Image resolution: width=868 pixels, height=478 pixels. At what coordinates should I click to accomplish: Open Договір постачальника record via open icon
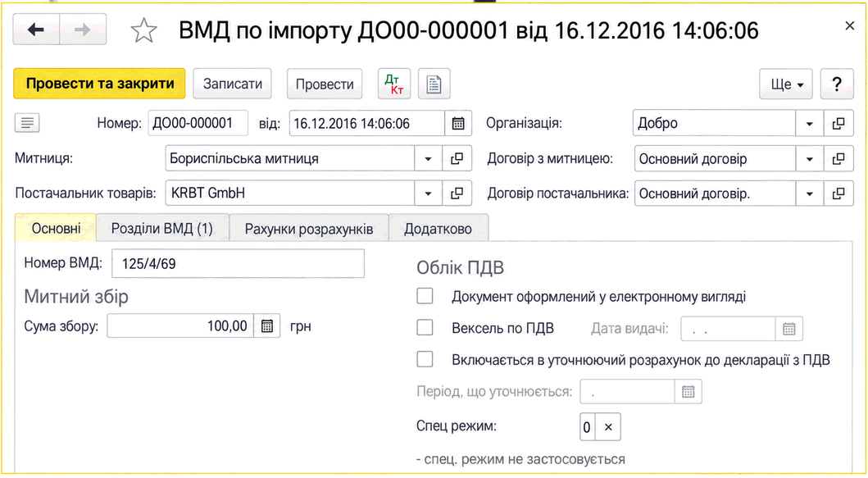coord(838,193)
